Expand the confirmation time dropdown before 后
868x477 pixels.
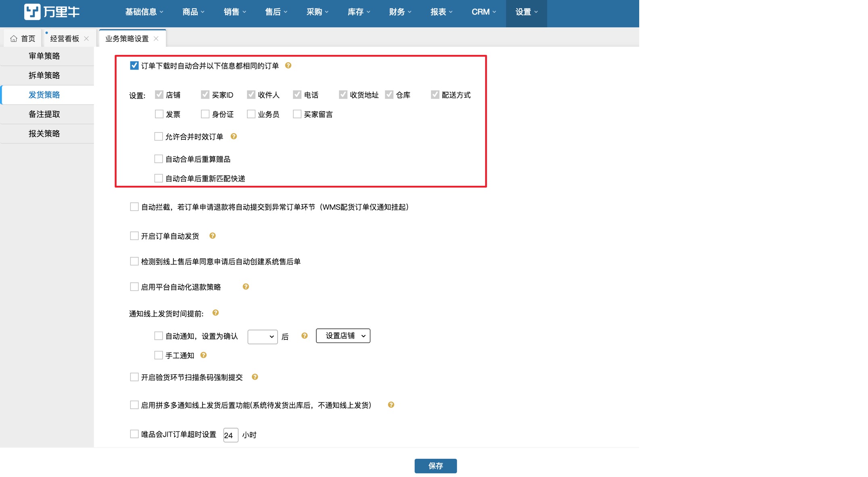[262, 336]
